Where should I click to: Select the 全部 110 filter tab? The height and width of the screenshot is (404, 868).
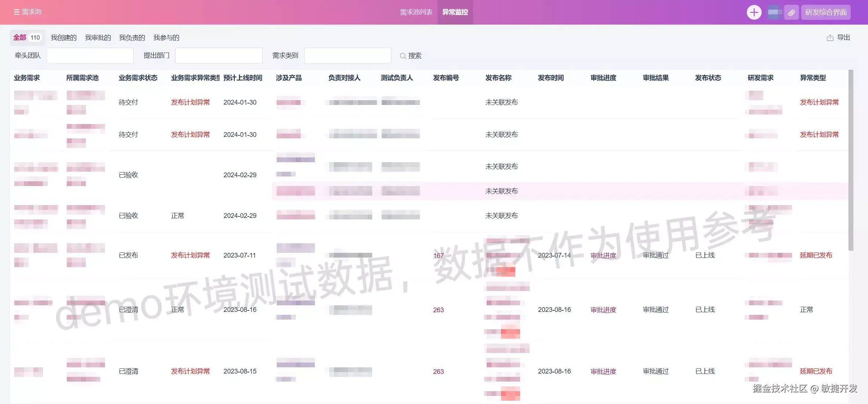click(27, 37)
